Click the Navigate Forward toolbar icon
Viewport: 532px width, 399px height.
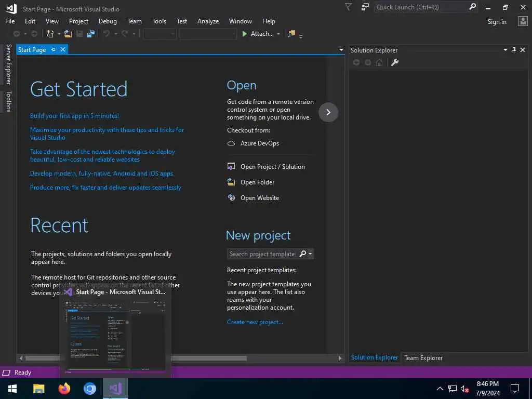coord(34,34)
